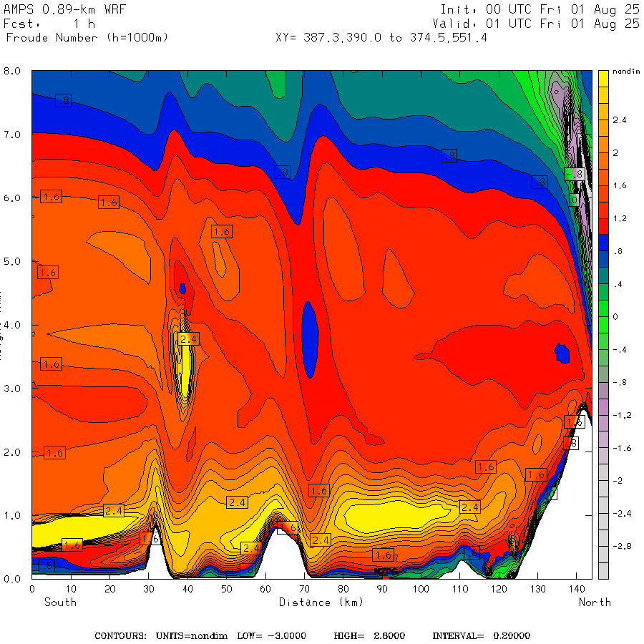Screen dimensions: 644x644
Task: Click the "AMPS 0.89-km WRF" title text
Action: tap(64, 9)
